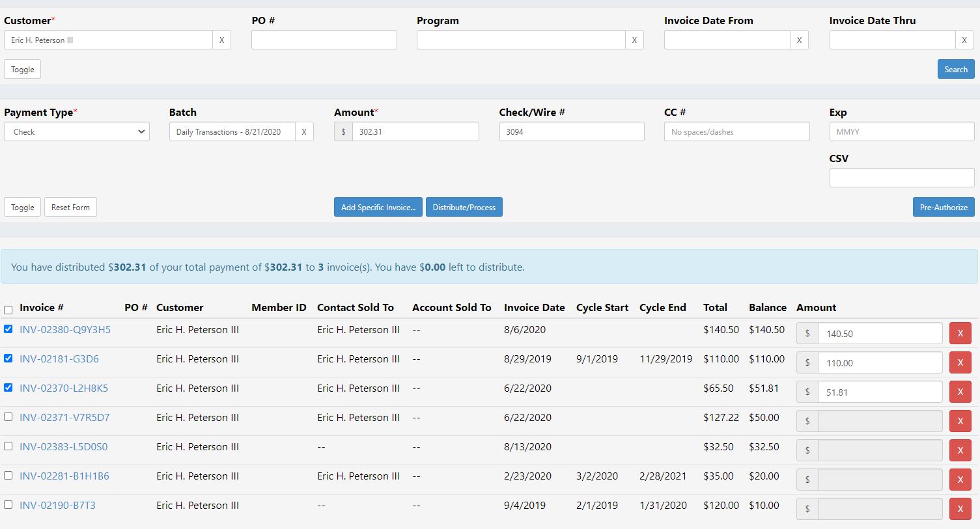Clear Invoice Date Thru with X
Viewport: 980px width, 529px height.
(x=964, y=40)
